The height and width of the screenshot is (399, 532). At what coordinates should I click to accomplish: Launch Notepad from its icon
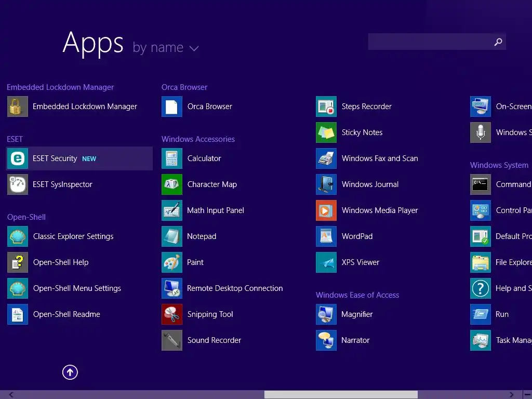pyautogui.click(x=172, y=236)
